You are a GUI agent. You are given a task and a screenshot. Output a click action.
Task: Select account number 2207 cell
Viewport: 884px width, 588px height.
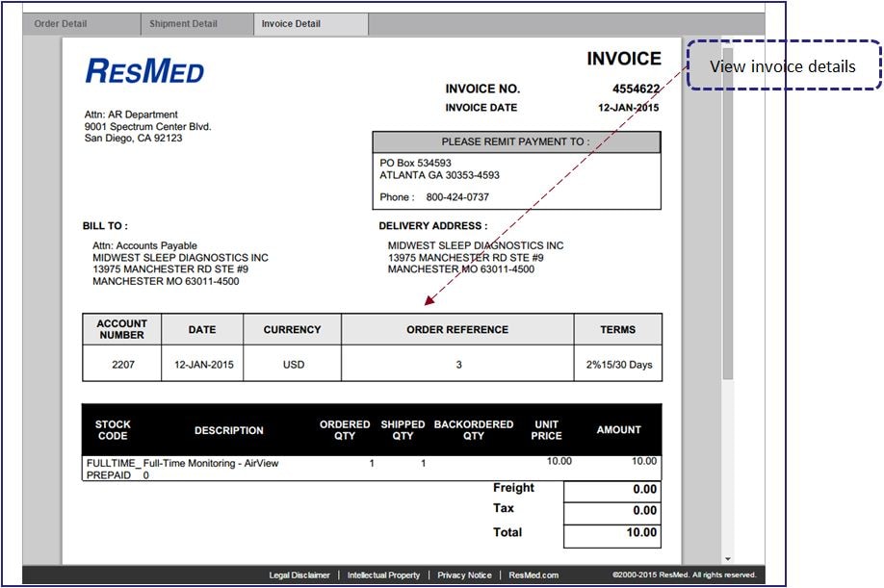tap(121, 365)
